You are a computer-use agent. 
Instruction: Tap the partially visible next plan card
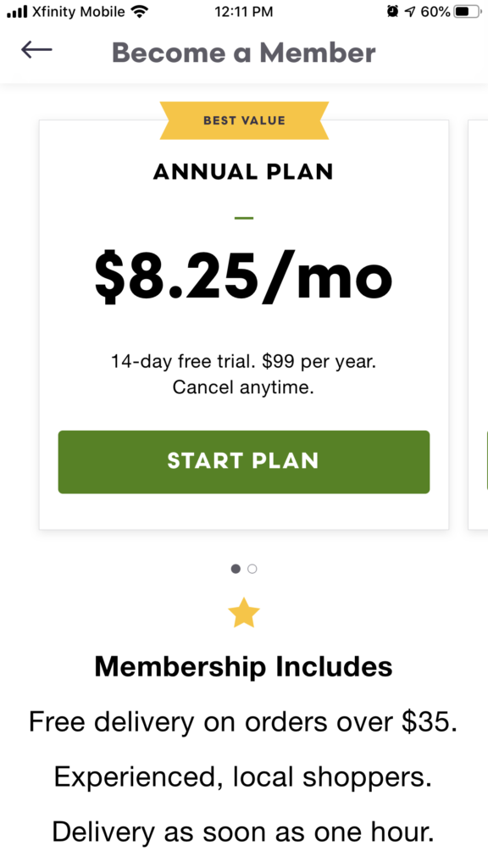(x=478, y=325)
